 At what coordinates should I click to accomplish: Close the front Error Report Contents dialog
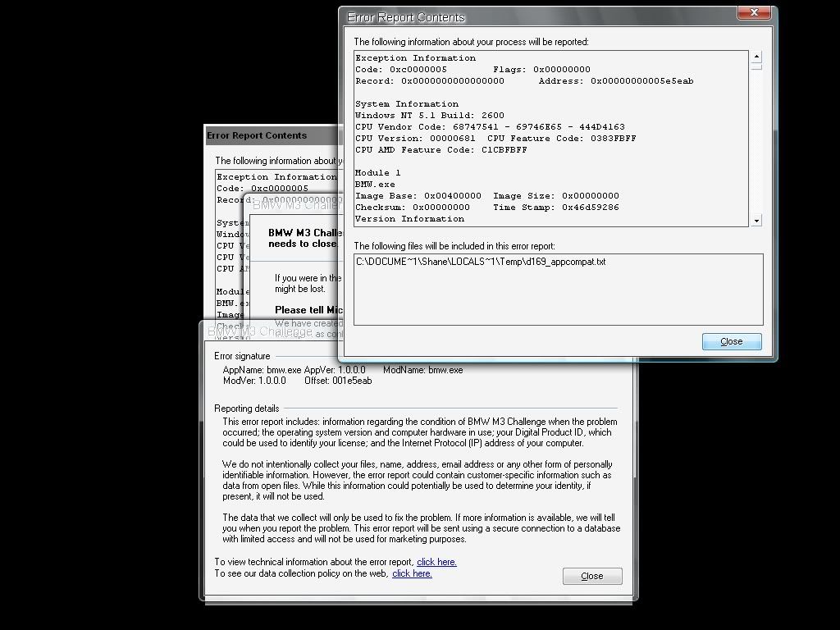tap(731, 342)
